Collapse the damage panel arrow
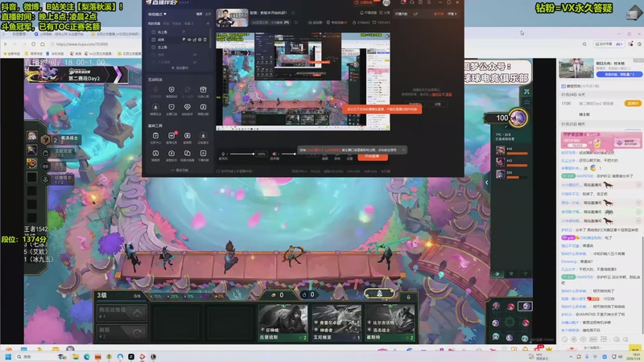Viewport: 644px width, 362px height. pos(487,183)
